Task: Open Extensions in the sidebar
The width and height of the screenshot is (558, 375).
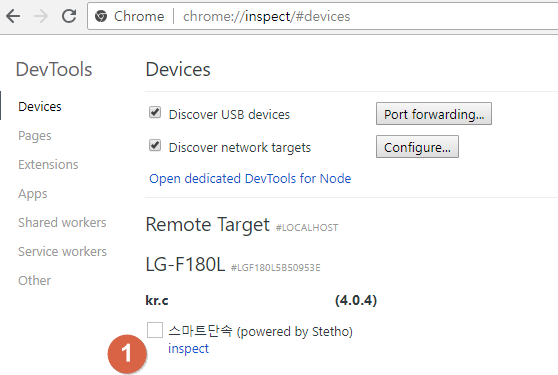Action: point(48,165)
